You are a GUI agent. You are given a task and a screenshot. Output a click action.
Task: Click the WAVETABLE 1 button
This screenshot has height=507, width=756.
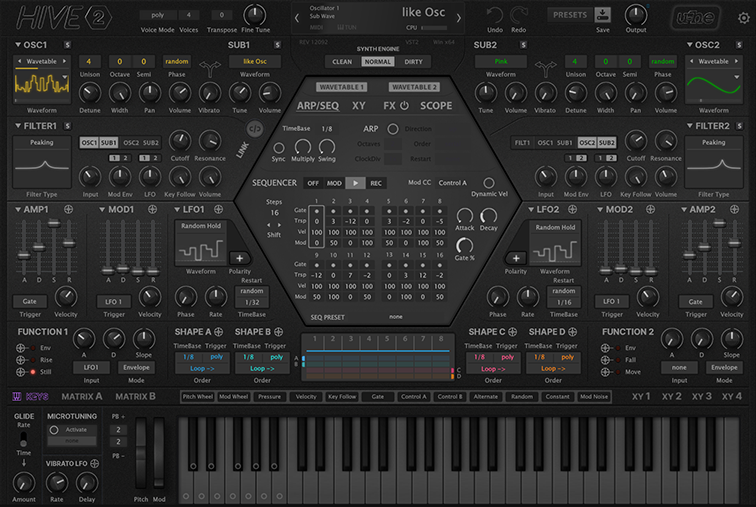341,87
